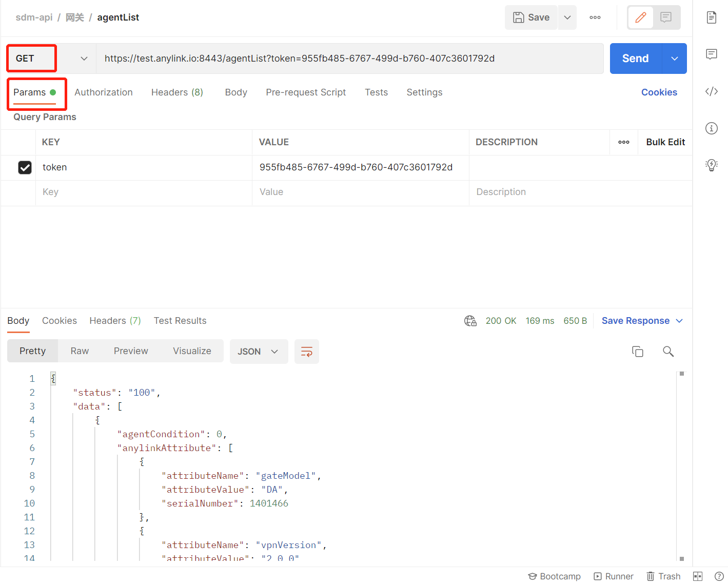Click Bulk Edit for query params
The image size is (728, 584).
(x=665, y=142)
